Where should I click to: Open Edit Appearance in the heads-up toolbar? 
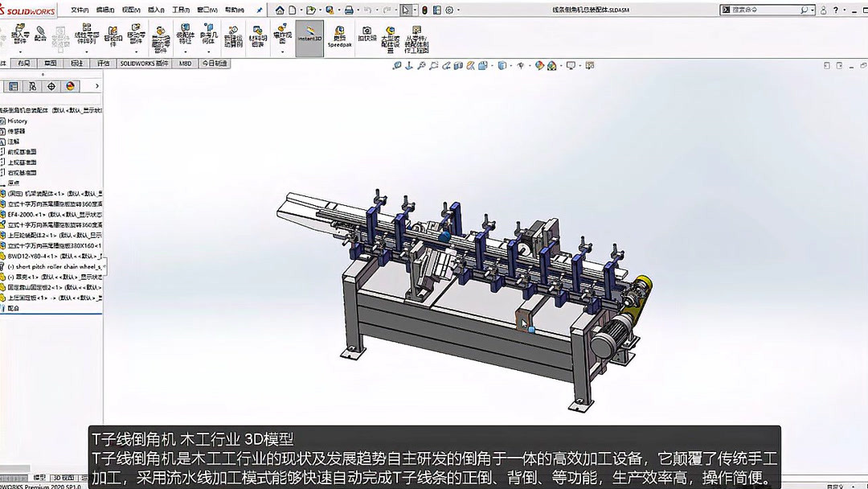538,64
